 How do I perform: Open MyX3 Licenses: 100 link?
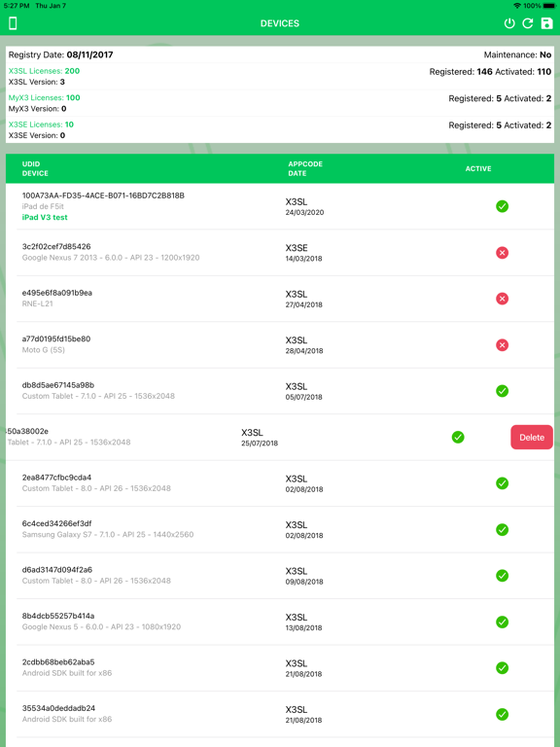(x=45, y=97)
